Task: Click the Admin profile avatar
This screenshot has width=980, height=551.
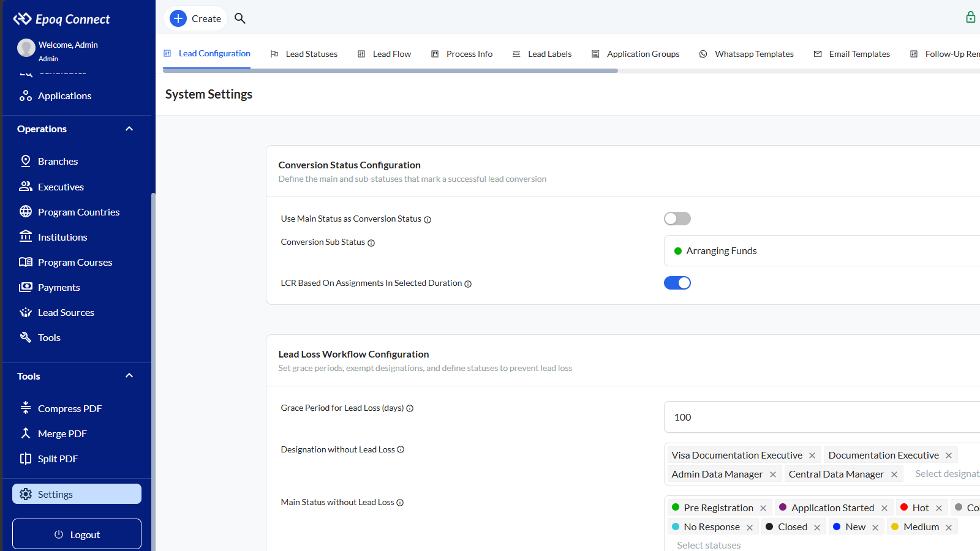Action: pos(26,48)
